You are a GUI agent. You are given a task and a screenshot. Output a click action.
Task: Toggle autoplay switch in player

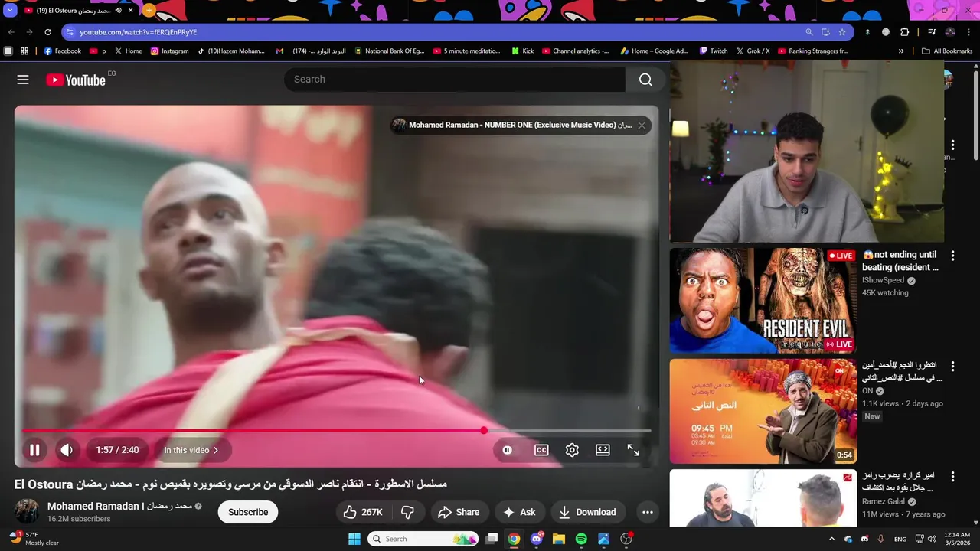(507, 450)
